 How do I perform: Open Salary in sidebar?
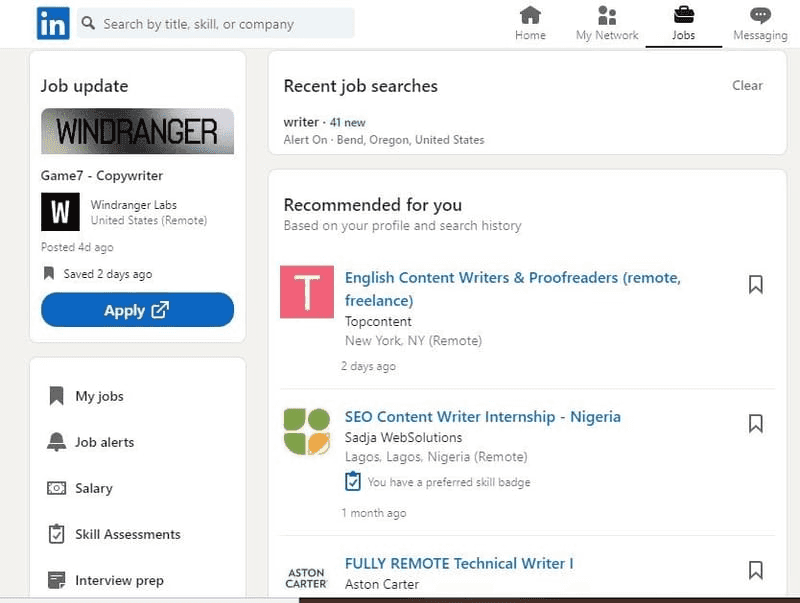[94, 489]
